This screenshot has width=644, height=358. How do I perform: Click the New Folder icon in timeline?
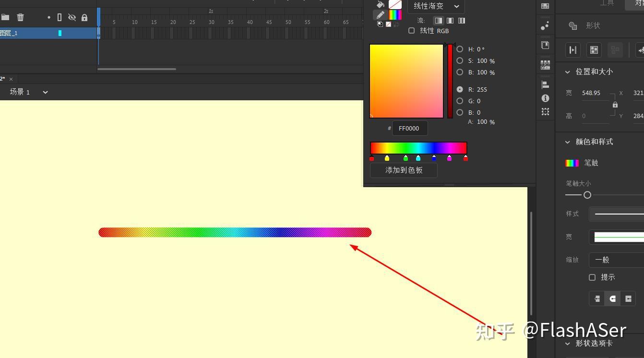tap(6, 17)
